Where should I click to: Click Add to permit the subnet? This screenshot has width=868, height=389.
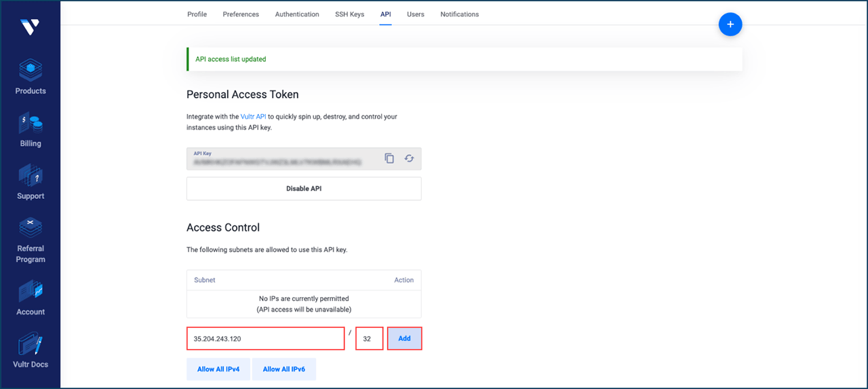coord(404,339)
